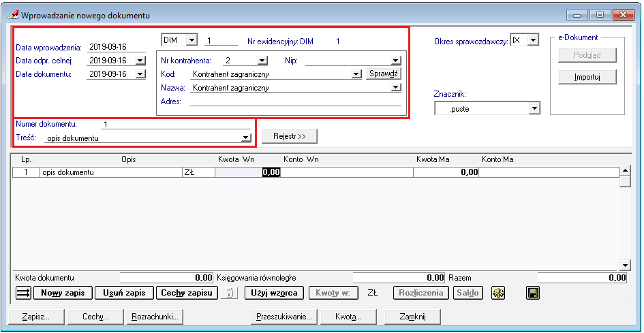644x333 pixels.
Task: Click the scroll up arrow of the entries table
Action: [x=625, y=170]
